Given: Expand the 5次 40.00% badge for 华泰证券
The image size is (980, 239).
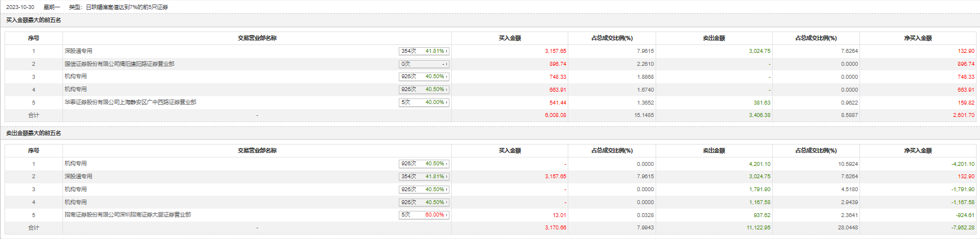Looking at the screenshot, I should pyautogui.click(x=424, y=102).
